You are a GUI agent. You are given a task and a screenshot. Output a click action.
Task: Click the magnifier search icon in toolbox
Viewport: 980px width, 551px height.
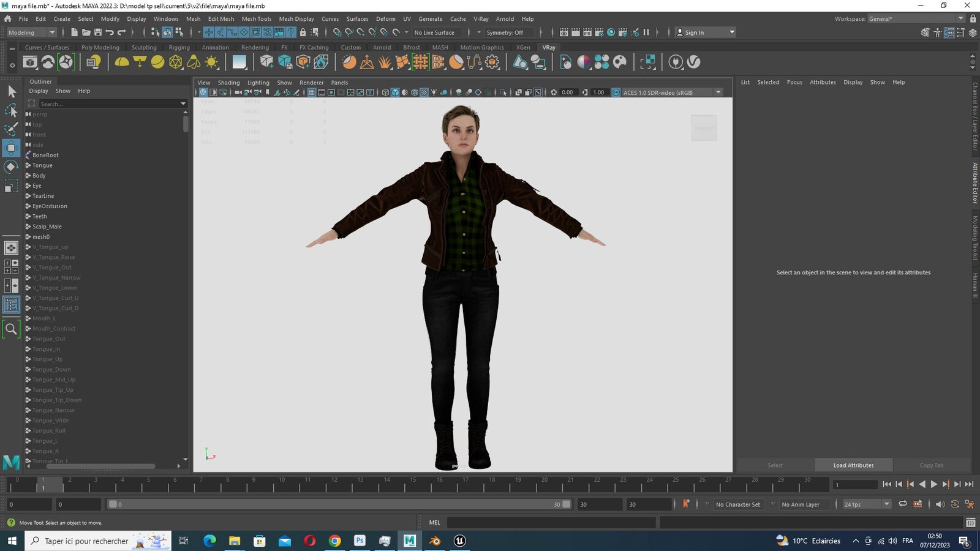tap(11, 329)
